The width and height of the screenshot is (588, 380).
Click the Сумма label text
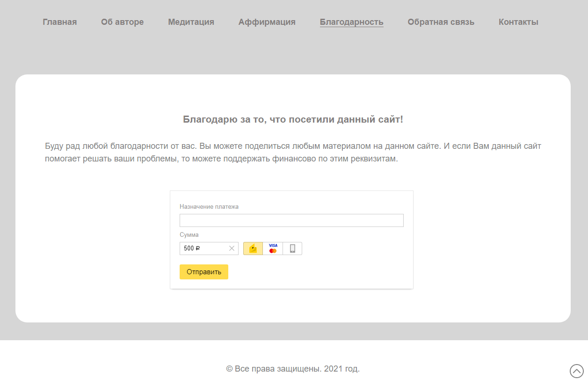(x=189, y=235)
